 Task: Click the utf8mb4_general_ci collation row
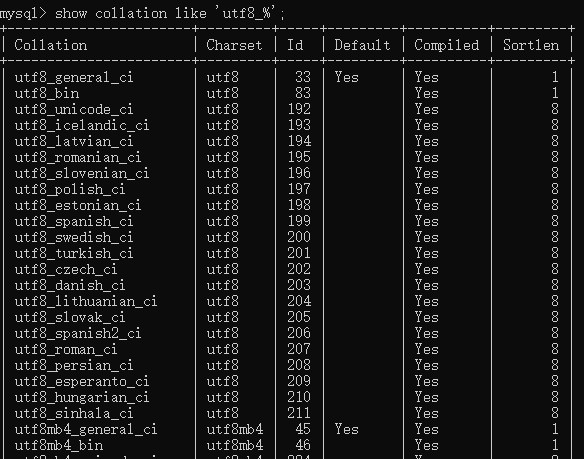coord(287,429)
